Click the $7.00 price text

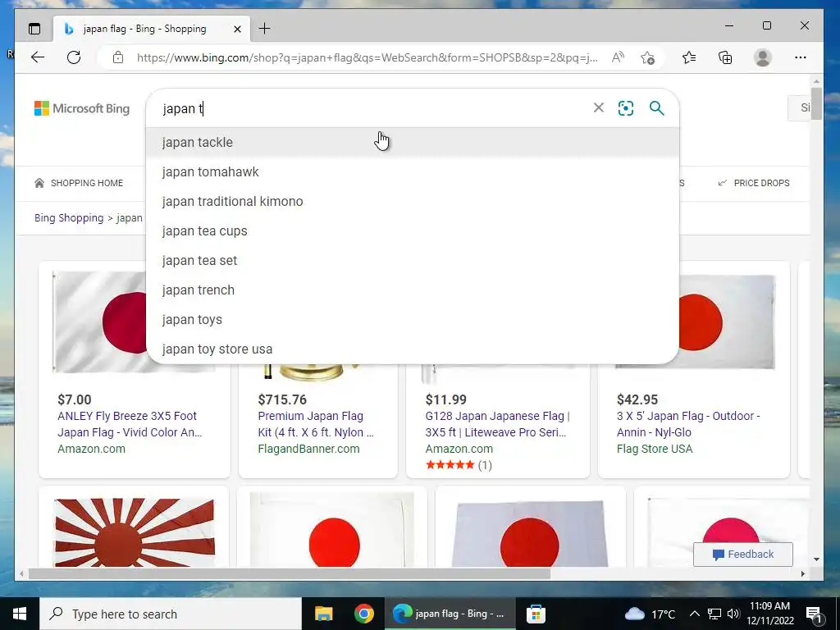pyautogui.click(x=75, y=399)
